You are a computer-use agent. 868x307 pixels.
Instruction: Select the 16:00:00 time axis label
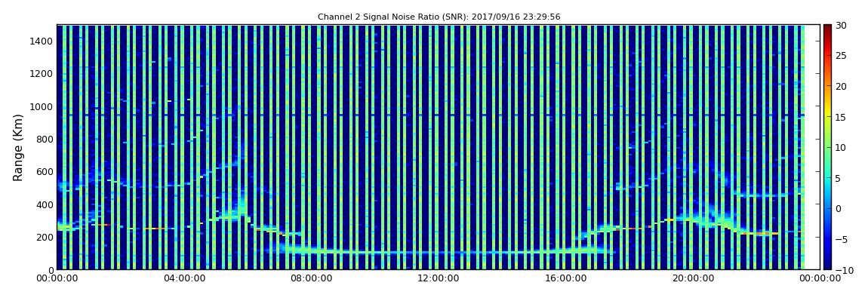tap(565, 279)
